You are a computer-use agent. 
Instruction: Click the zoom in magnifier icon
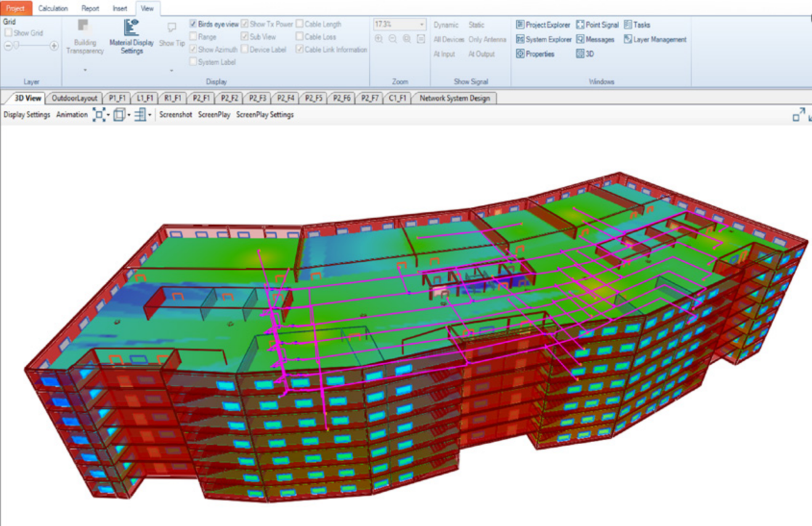[379, 39]
